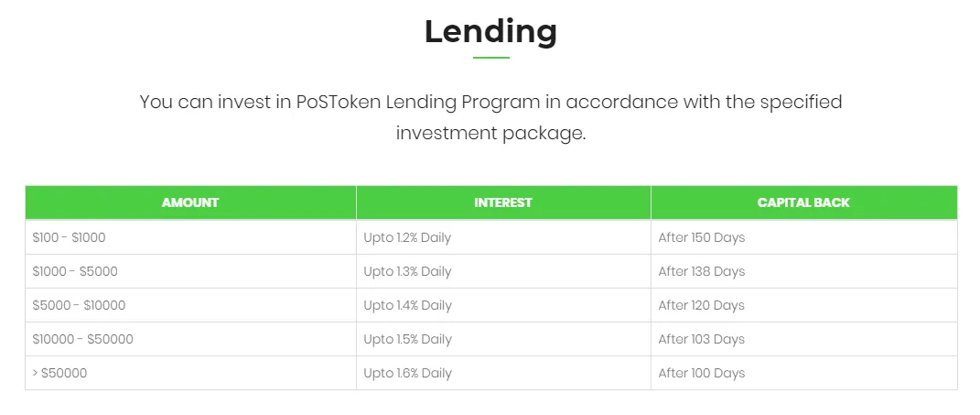This screenshot has width=980, height=415.
Task: Click the After 138 Days cell
Action: [702, 271]
